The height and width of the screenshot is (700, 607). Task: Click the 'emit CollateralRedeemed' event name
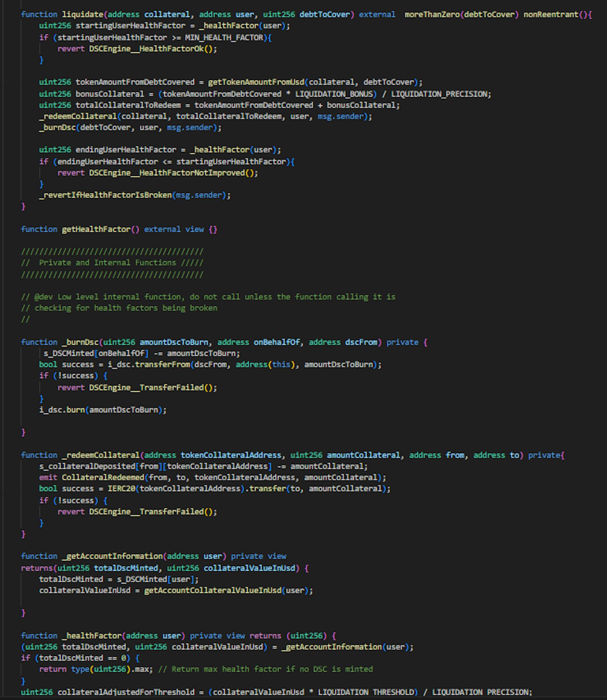pos(103,477)
